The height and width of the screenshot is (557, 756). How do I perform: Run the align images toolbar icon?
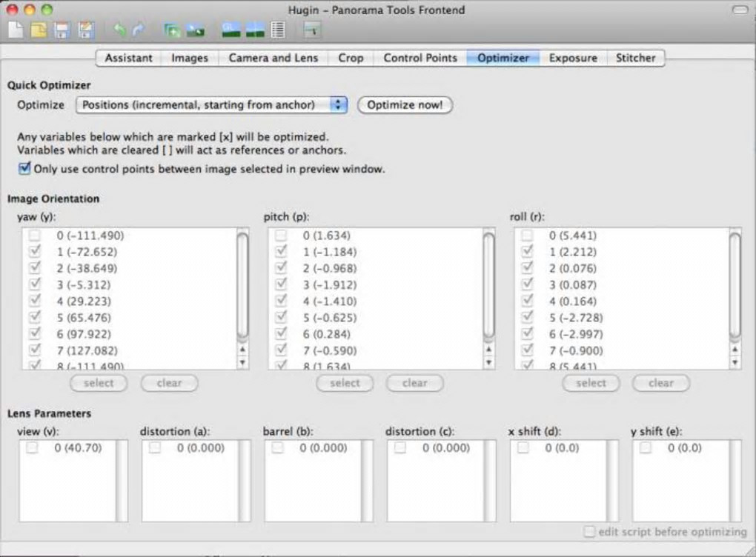[x=195, y=30]
